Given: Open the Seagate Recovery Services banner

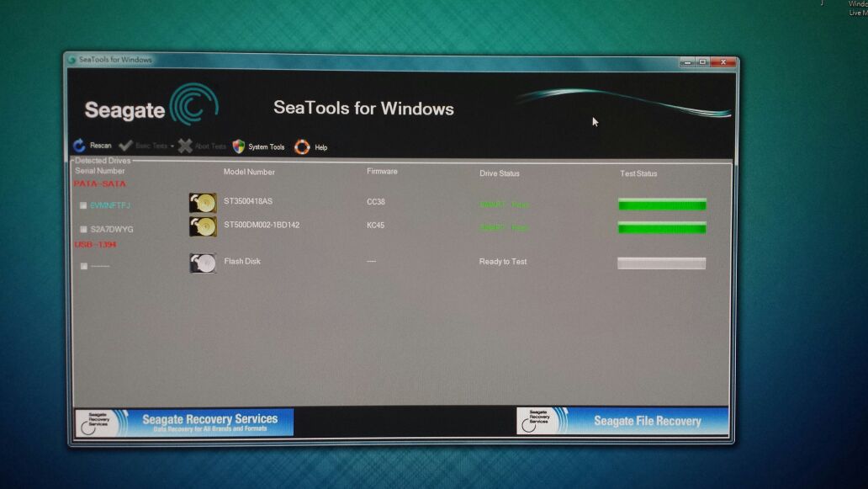Looking at the screenshot, I should click(x=184, y=423).
